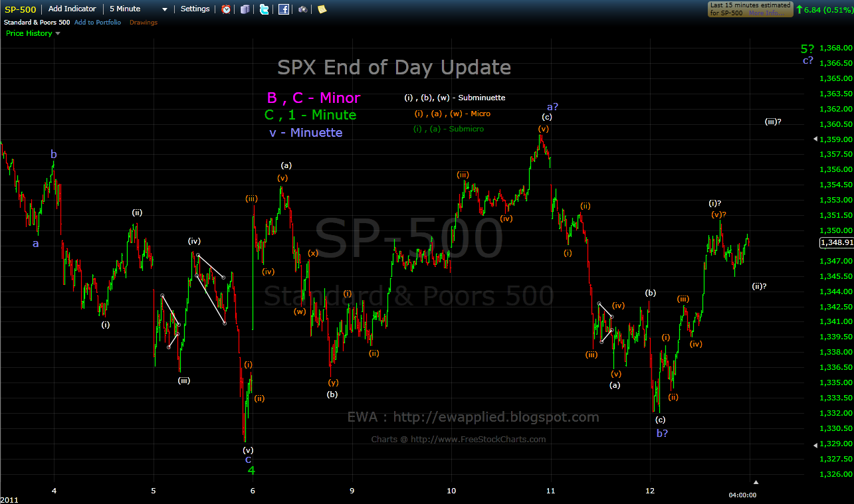Open the Add Indicator menu
854x504 pixels.
tap(72, 9)
